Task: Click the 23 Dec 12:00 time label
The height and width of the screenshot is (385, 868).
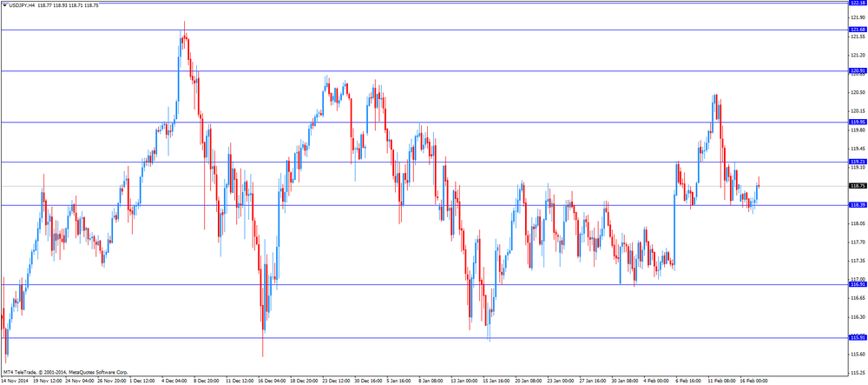Action: (x=337, y=382)
